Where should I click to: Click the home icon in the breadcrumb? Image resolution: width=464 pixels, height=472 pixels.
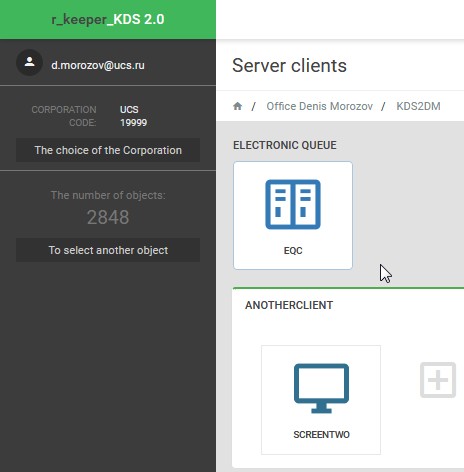point(237,106)
